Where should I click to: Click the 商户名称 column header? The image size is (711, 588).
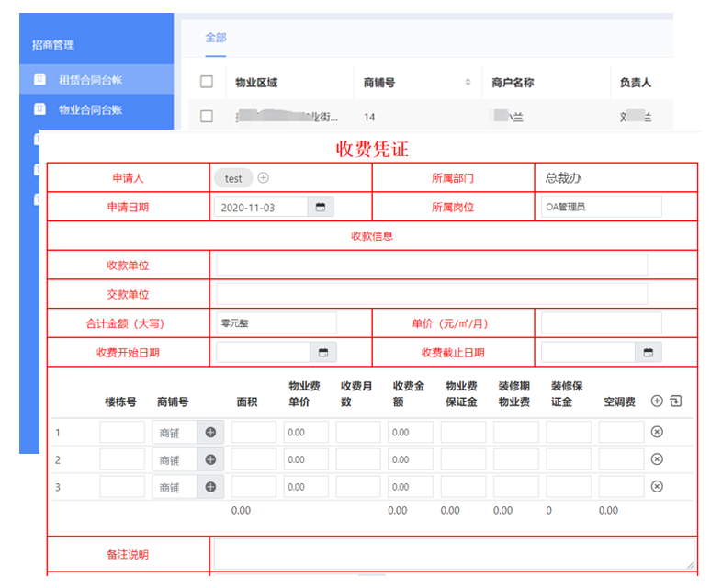click(513, 83)
